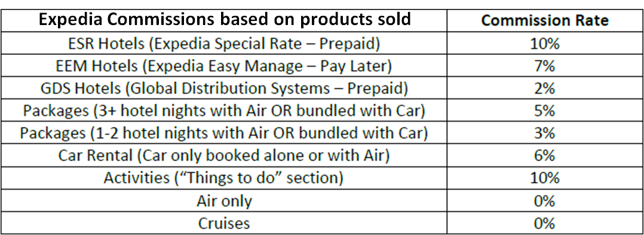Click the Cruises cell
The height and width of the screenshot is (235, 644).
point(224,223)
